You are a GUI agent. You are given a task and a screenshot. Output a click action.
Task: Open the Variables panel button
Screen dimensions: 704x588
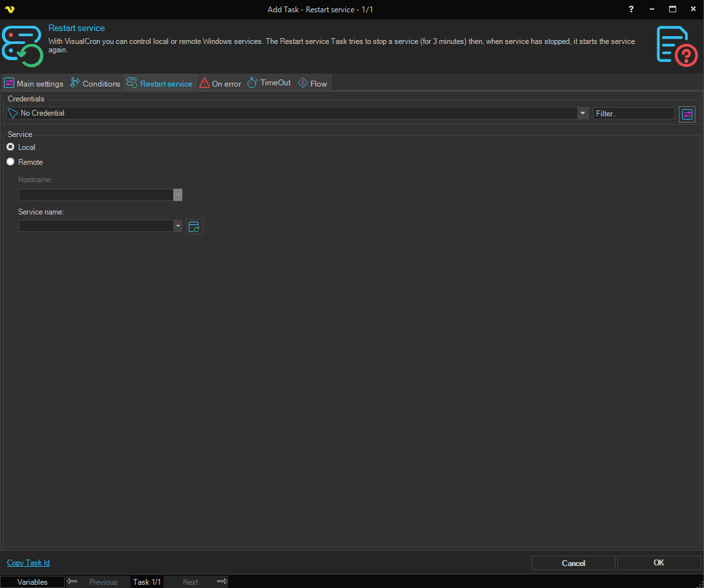(x=32, y=582)
